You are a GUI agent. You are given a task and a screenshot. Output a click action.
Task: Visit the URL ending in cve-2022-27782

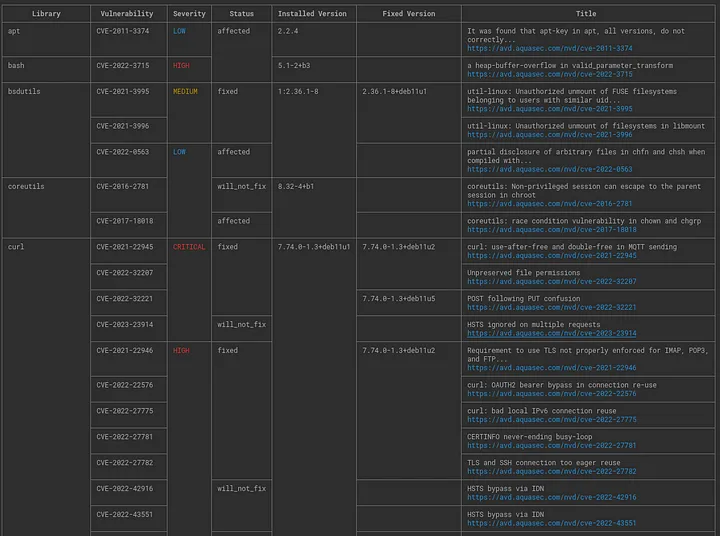pyautogui.click(x=551, y=471)
